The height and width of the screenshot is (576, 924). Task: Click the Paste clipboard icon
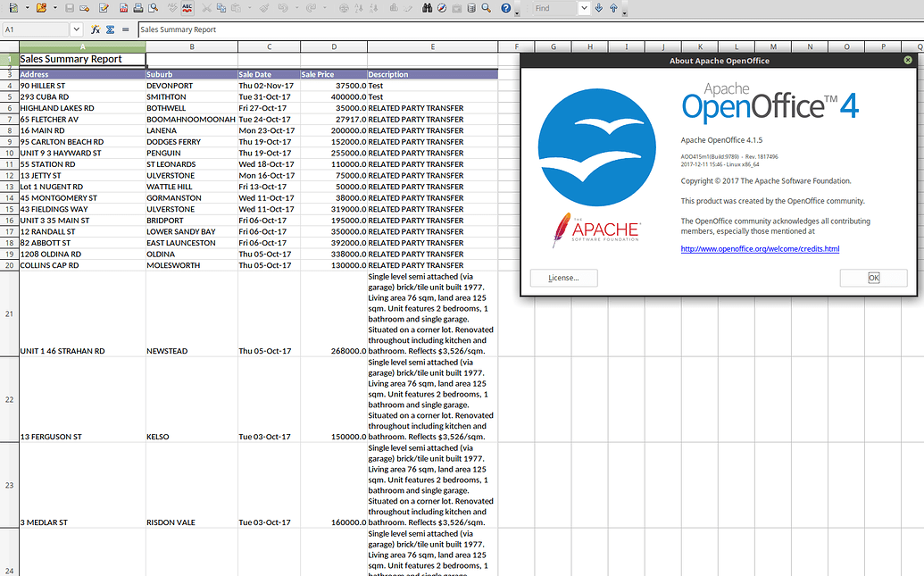[237, 8]
